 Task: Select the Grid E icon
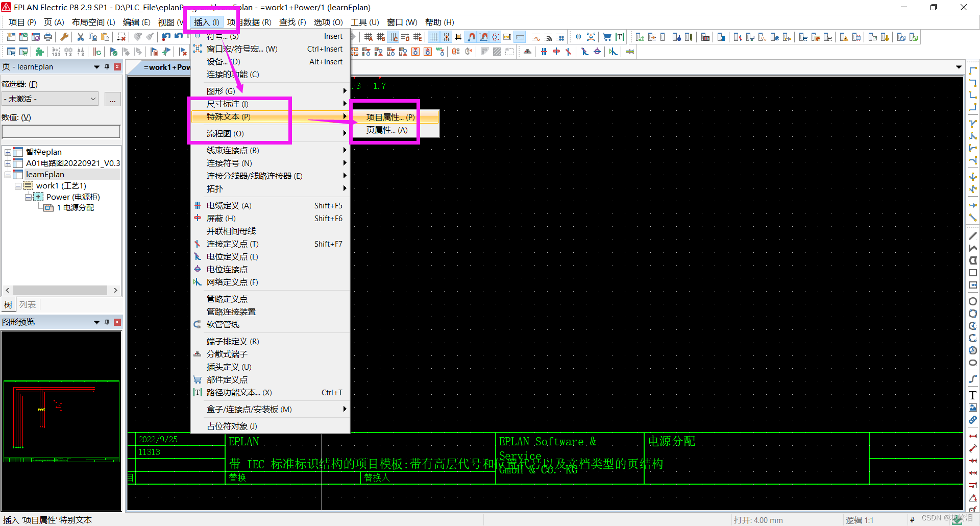pos(418,37)
